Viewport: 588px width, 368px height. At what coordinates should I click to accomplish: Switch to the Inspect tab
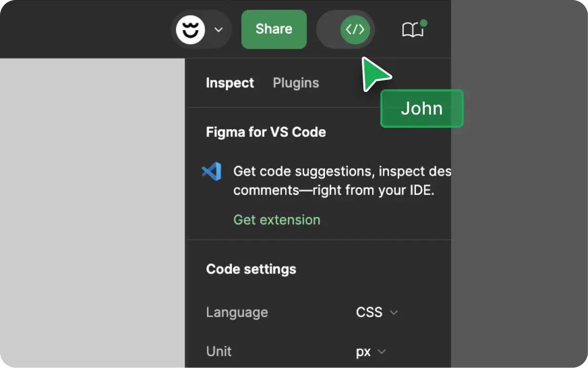coord(230,83)
